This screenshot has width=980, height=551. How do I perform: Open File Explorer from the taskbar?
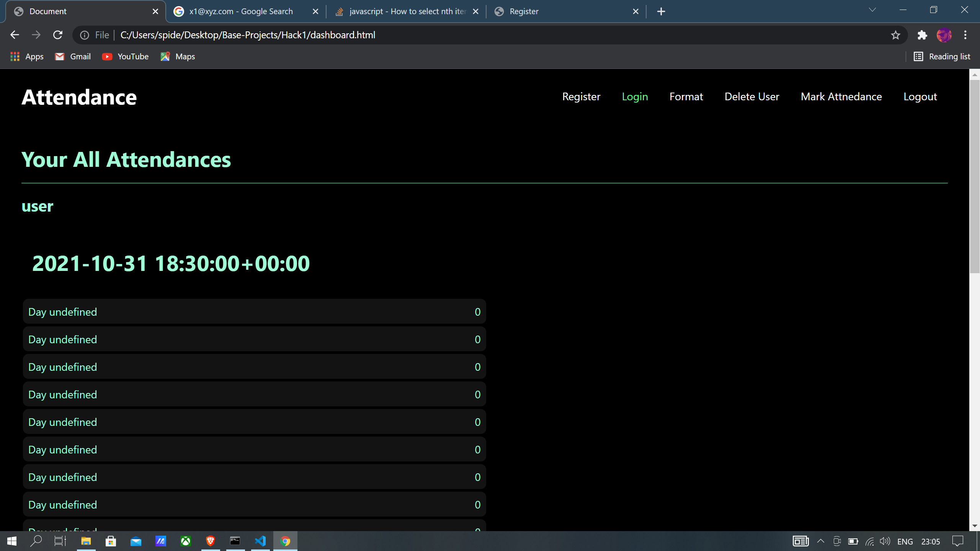click(86, 541)
